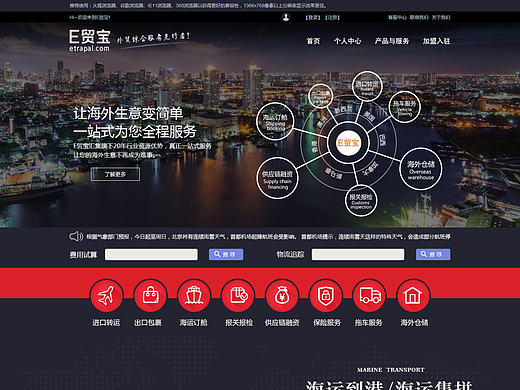This screenshot has height=390, width=520.
Task: Click the 出口包裹 label text
Action: [x=148, y=323]
